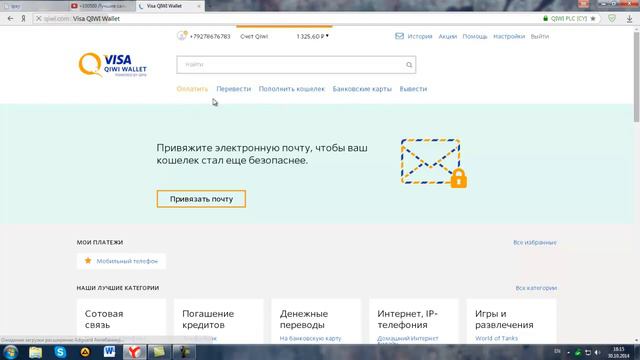640x360 pixels.
Task: Open the Акции link
Action: pos(447,36)
